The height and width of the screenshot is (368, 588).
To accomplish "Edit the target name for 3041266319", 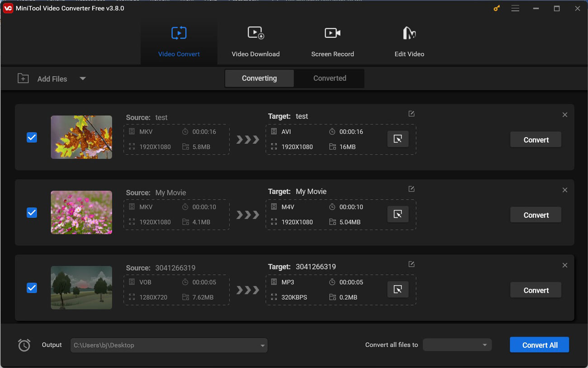I will tap(411, 264).
